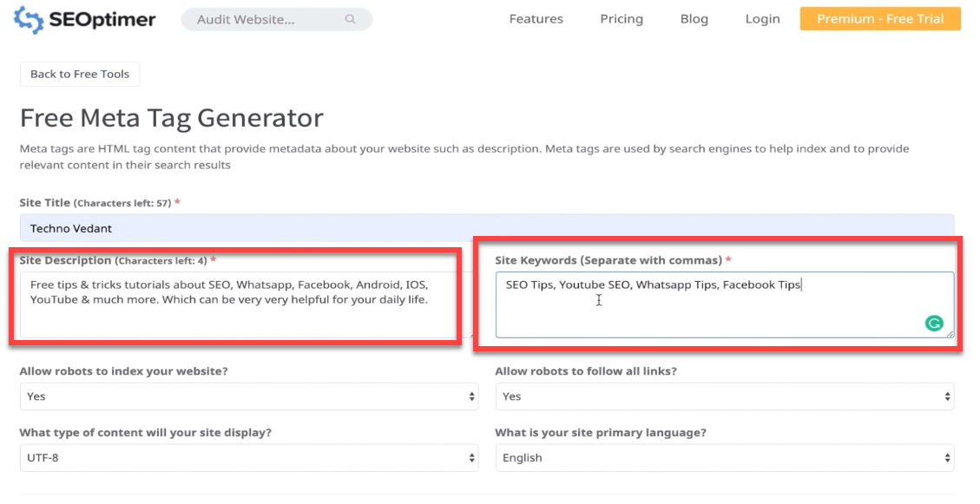Click the 'Allow robots to index your website?' label
Image resolution: width=980 pixels, height=504 pixels.
(124, 371)
